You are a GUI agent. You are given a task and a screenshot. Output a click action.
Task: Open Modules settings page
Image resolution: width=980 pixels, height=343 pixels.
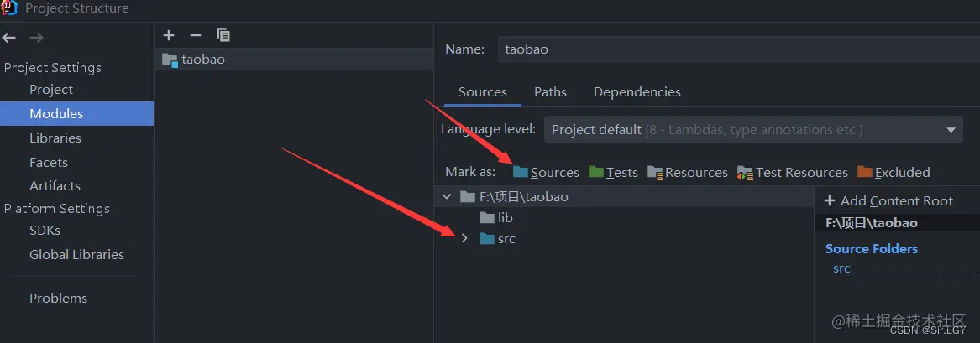tap(76, 113)
